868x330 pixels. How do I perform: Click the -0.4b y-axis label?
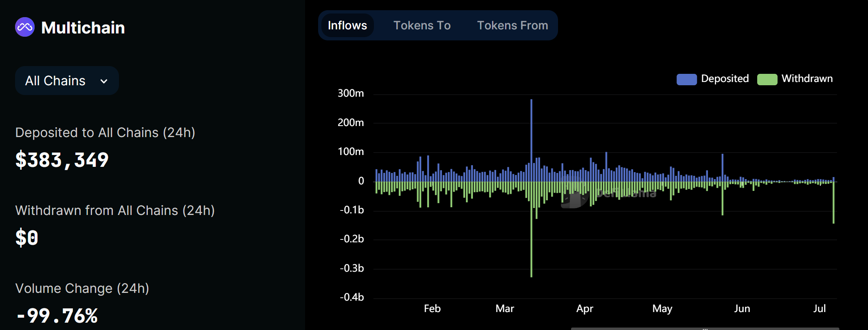click(x=352, y=297)
